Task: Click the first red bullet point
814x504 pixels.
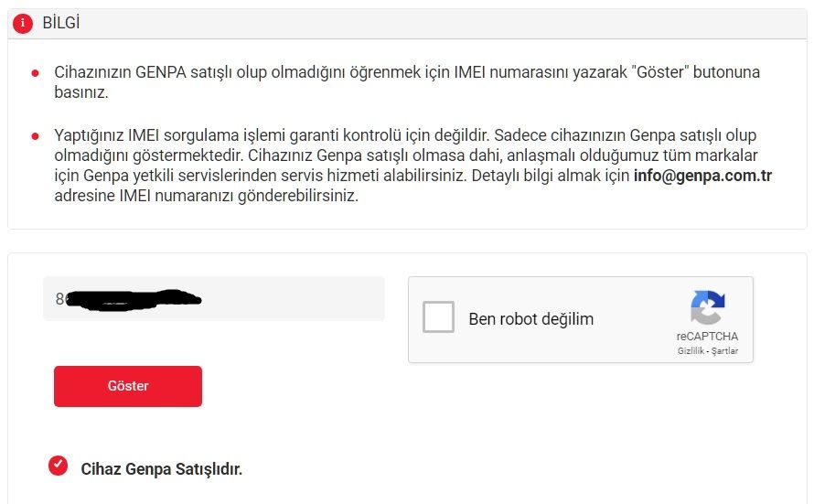Action: [35, 72]
